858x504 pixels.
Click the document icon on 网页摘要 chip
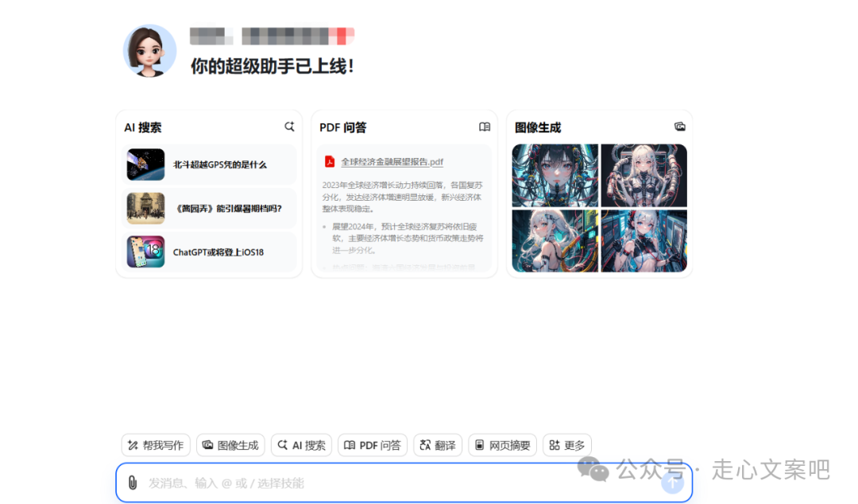coord(480,445)
